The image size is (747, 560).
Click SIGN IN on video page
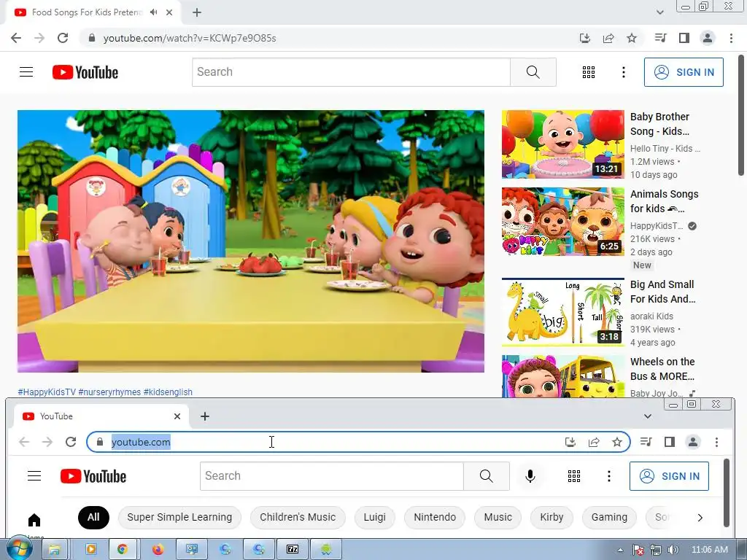point(684,72)
